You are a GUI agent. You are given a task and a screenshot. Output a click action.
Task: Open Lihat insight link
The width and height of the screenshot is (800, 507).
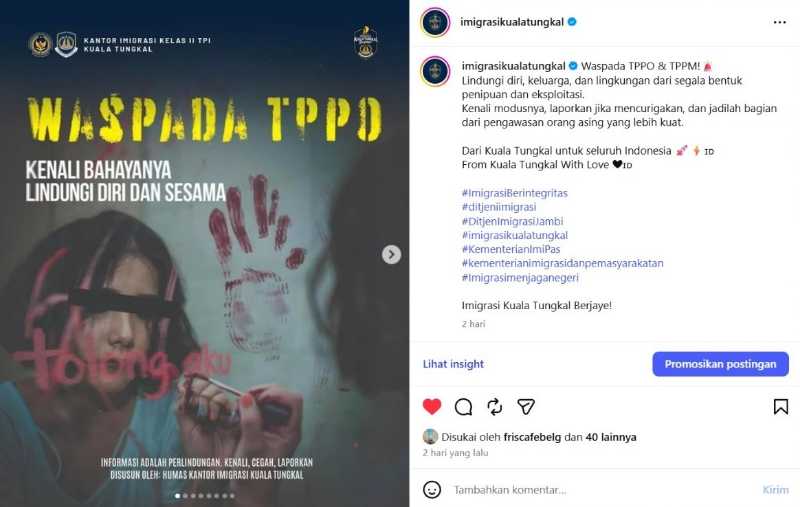pos(453,364)
